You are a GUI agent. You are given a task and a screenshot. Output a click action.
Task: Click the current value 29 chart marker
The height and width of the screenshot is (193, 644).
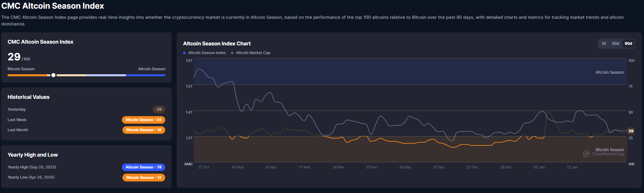click(x=631, y=131)
